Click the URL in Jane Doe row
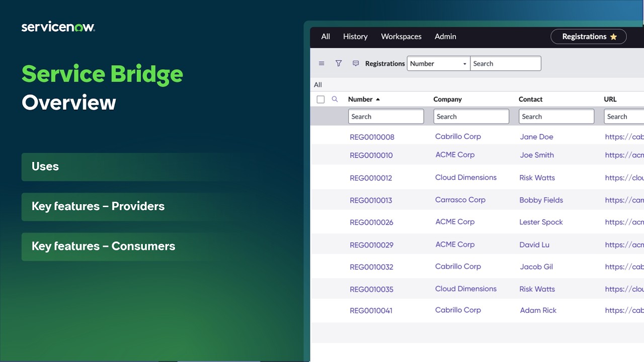Screen dimensions: 644x362 pyautogui.click(x=624, y=137)
